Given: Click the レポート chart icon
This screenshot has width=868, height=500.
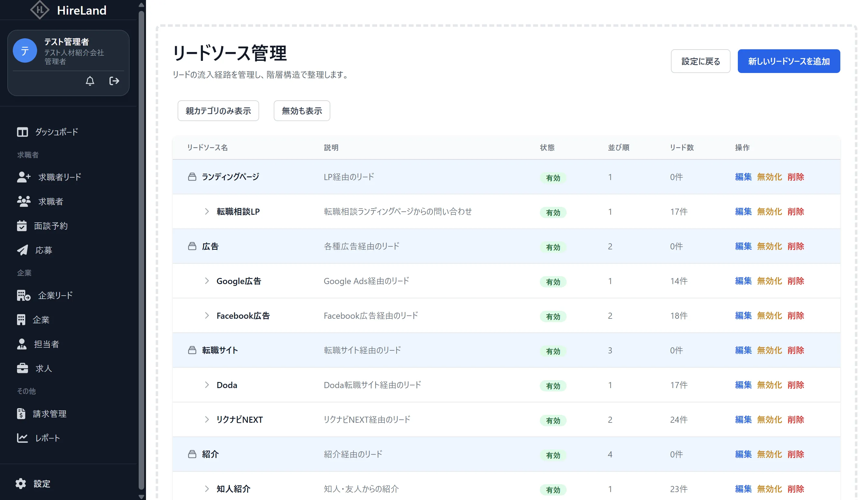Looking at the screenshot, I should click(22, 438).
